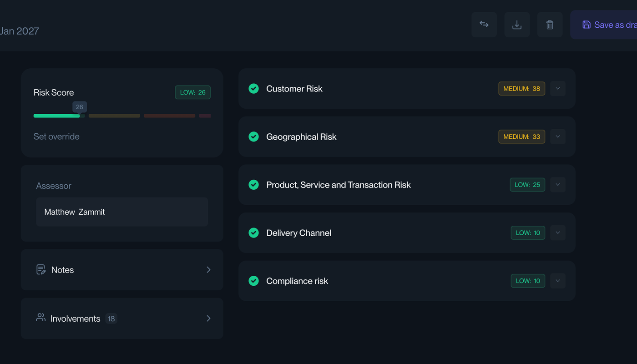The image size is (637, 364).
Task: Toggle the Geographical Risk completion checkmark
Action: point(253,136)
